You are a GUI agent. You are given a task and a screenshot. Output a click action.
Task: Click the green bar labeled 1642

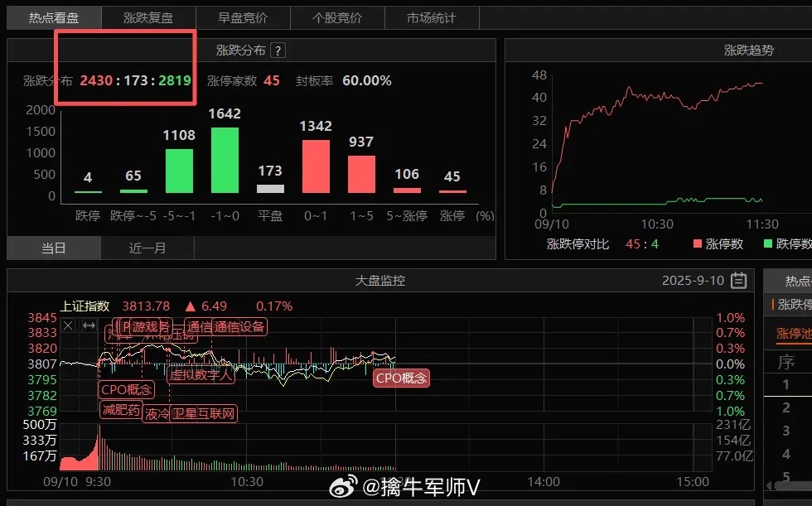225,160
